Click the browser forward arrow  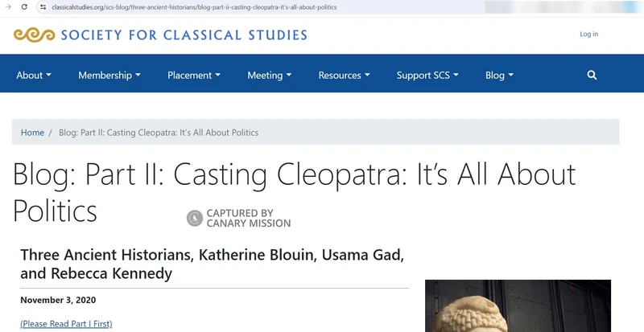pos(8,7)
